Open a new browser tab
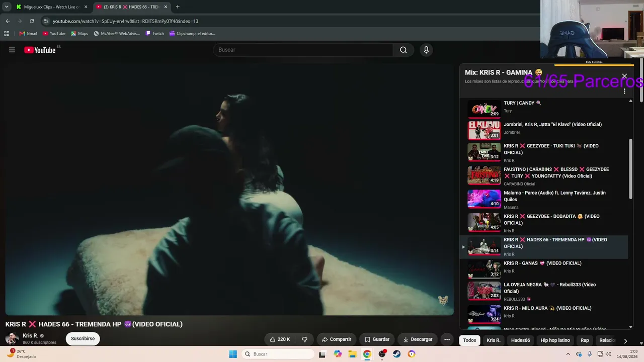This screenshot has width=644, height=362. click(178, 7)
